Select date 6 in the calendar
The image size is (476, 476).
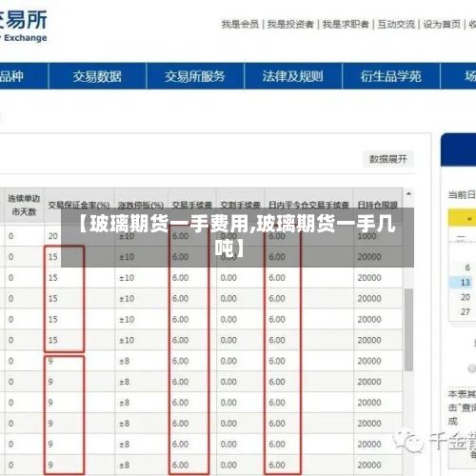click(467, 268)
